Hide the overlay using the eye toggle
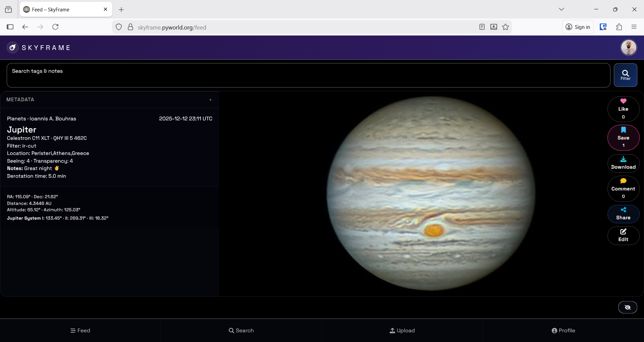Screen dimensions: 644x342 click(x=627, y=307)
